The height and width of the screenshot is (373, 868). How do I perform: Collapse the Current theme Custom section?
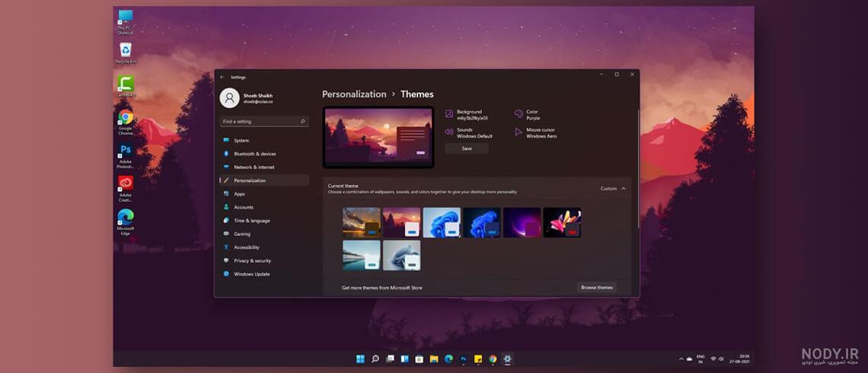coord(624,189)
